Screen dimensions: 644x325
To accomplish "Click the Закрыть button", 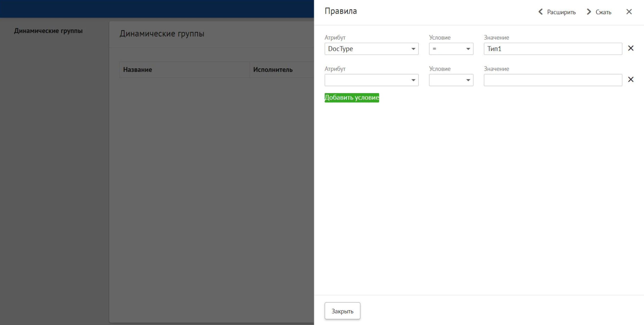I will click(x=342, y=311).
